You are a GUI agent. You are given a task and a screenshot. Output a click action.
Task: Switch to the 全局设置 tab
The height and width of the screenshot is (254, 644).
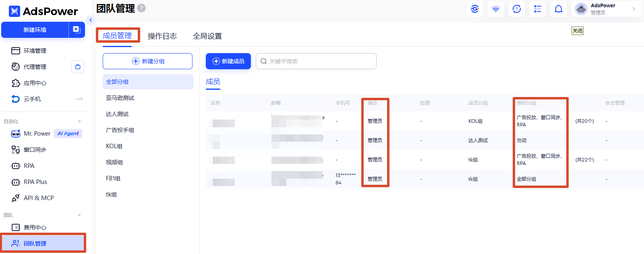207,36
